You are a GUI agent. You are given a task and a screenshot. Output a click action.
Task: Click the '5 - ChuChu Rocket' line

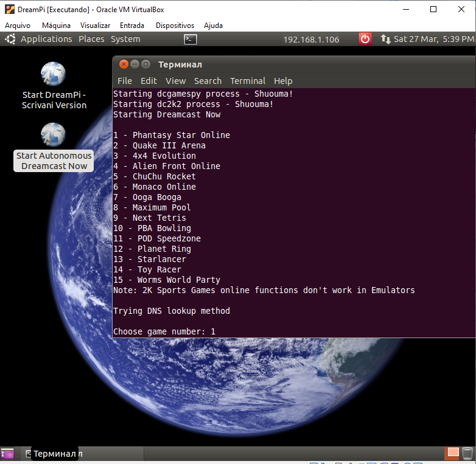(x=155, y=176)
